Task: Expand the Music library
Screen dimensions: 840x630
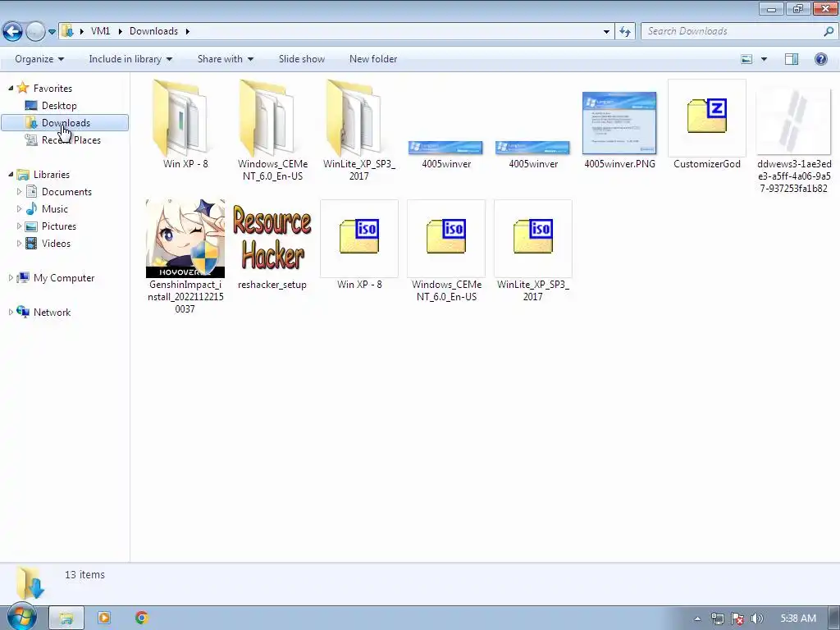Action: 20,208
